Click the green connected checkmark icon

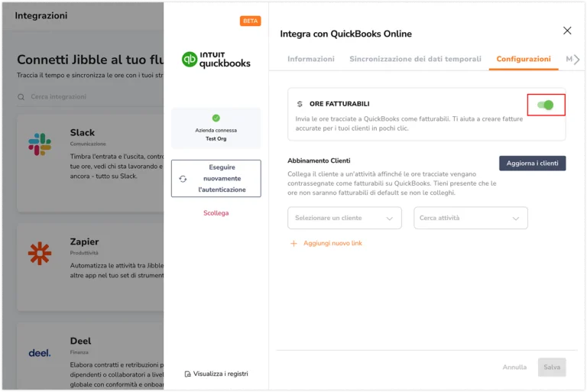coord(216,118)
